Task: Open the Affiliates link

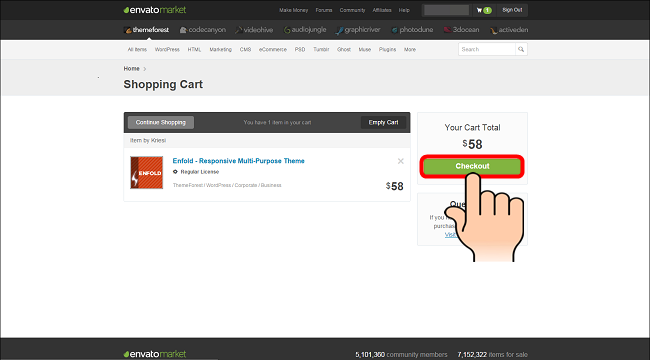Action: point(382,10)
